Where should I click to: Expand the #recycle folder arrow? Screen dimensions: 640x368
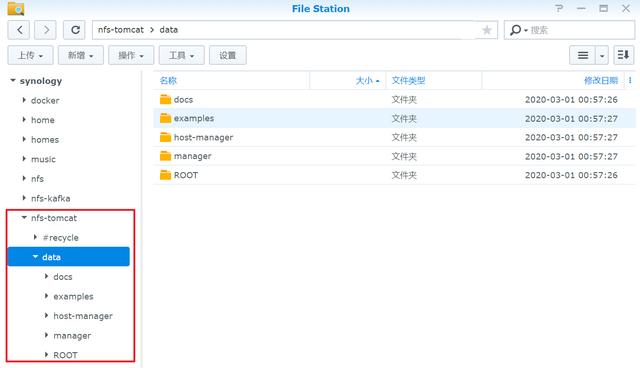tap(36, 237)
